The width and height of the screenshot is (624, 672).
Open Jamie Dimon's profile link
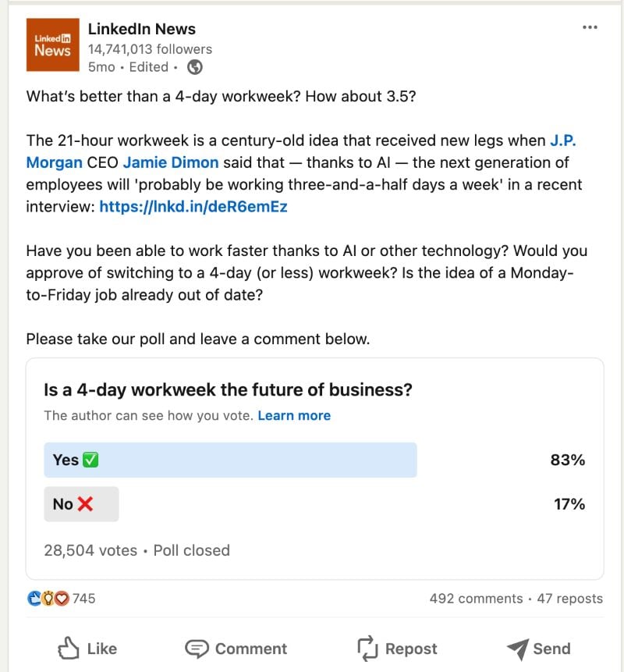pyautogui.click(x=171, y=163)
